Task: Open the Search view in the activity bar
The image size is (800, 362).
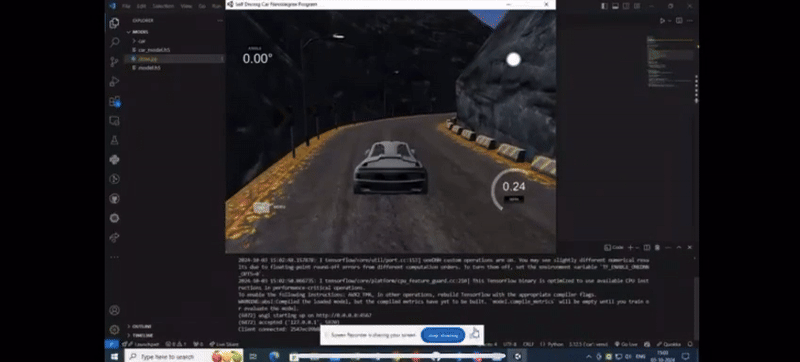Action: [114, 42]
